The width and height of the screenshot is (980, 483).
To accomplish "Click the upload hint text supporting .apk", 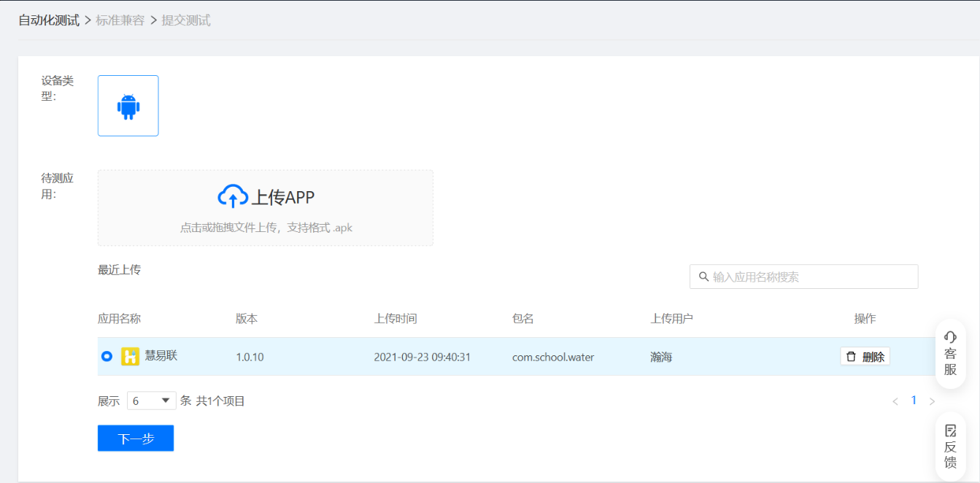I will coord(266,228).
